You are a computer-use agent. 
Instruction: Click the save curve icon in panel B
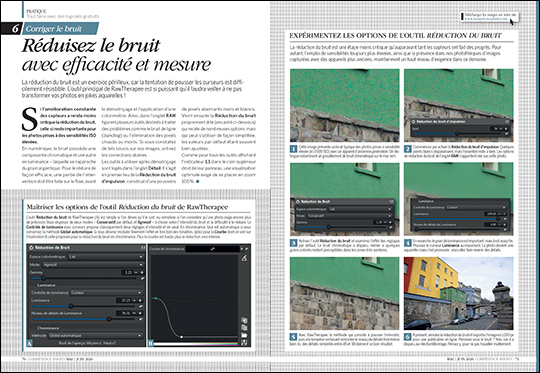tap(244, 343)
